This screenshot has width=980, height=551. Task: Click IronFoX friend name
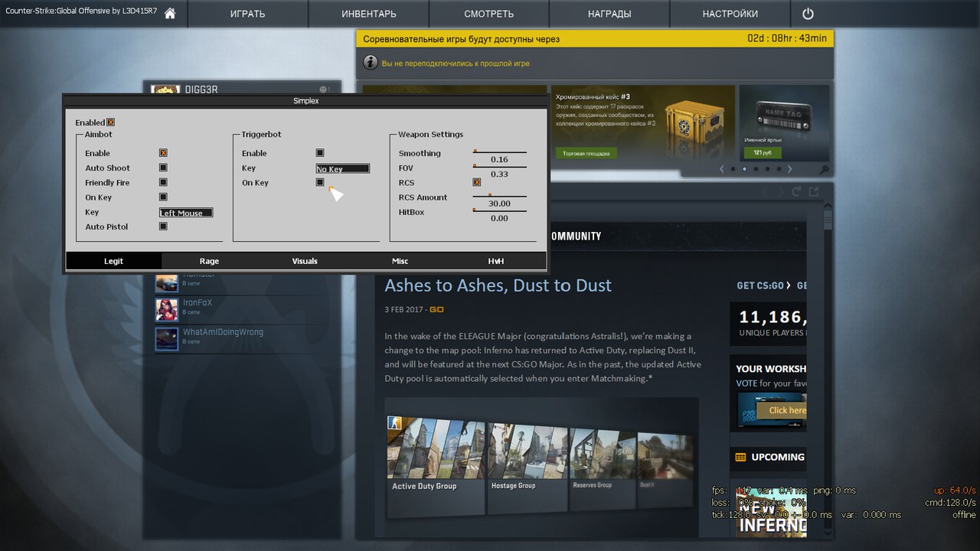(198, 302)
